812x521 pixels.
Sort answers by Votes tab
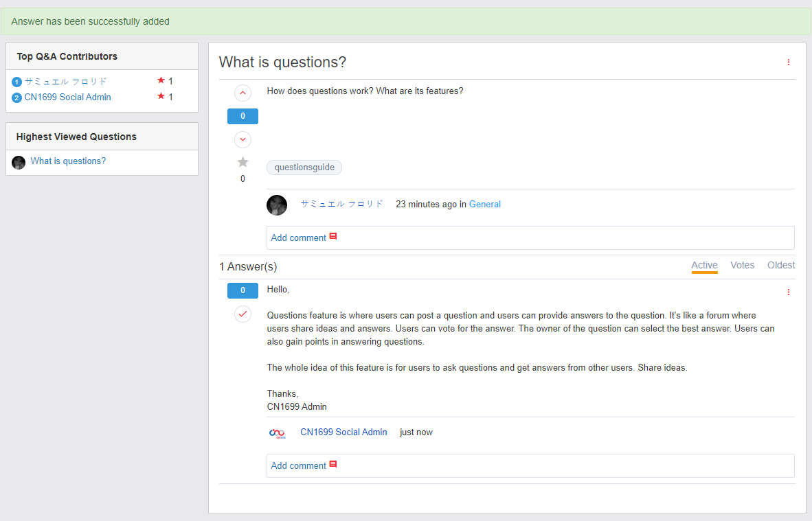click(x=742, y=266)
